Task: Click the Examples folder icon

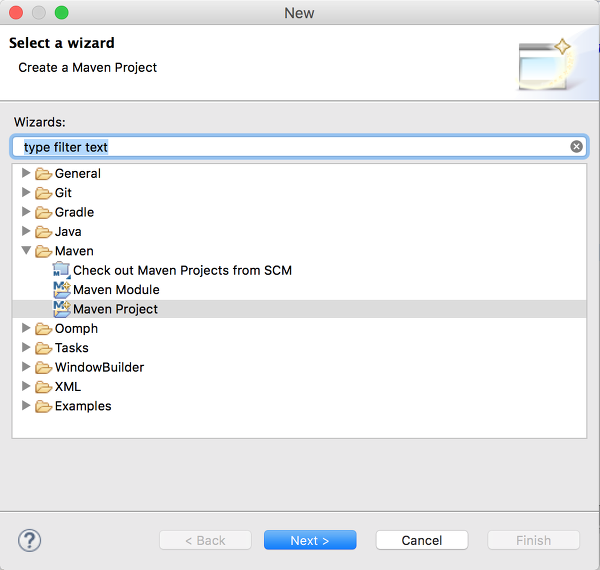Action: click(43, 406)
